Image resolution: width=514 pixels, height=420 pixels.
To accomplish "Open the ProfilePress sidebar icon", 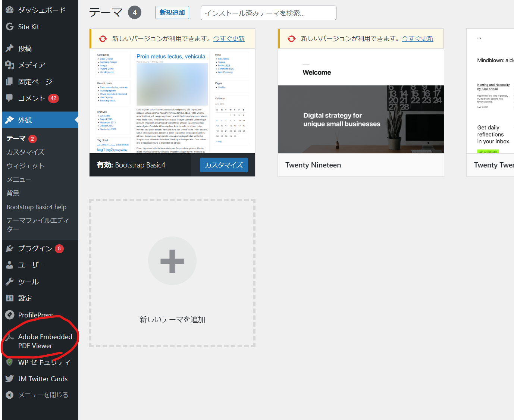I will (9, 315).
